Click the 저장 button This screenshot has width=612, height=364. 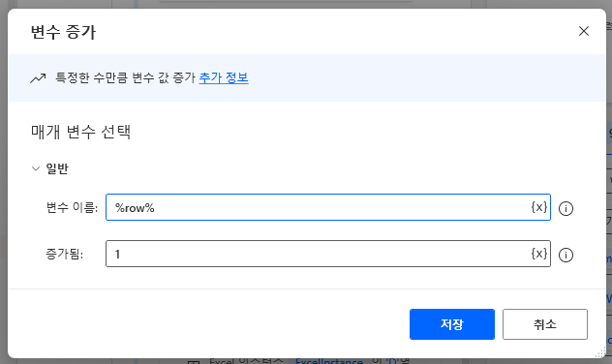[452, 324]
